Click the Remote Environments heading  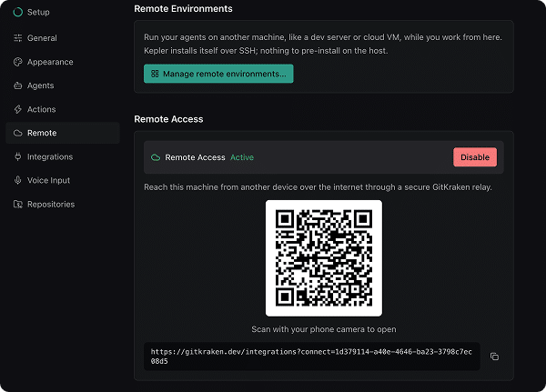[x=183, y=8]
